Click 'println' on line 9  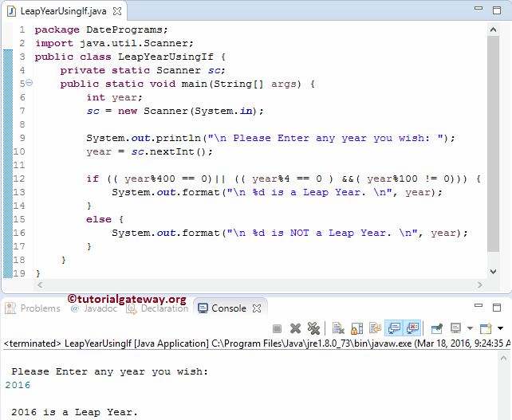pyautogui.click(x=179, y=138)
